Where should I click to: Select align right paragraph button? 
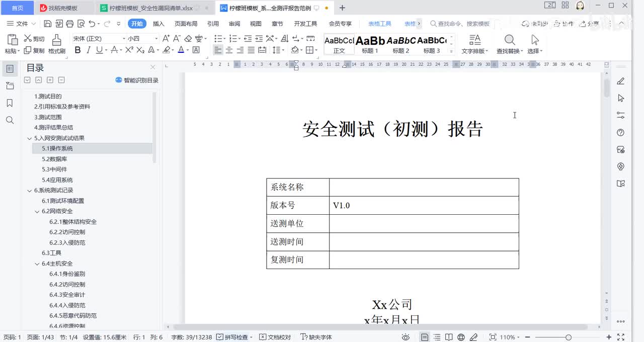point(240,50)
